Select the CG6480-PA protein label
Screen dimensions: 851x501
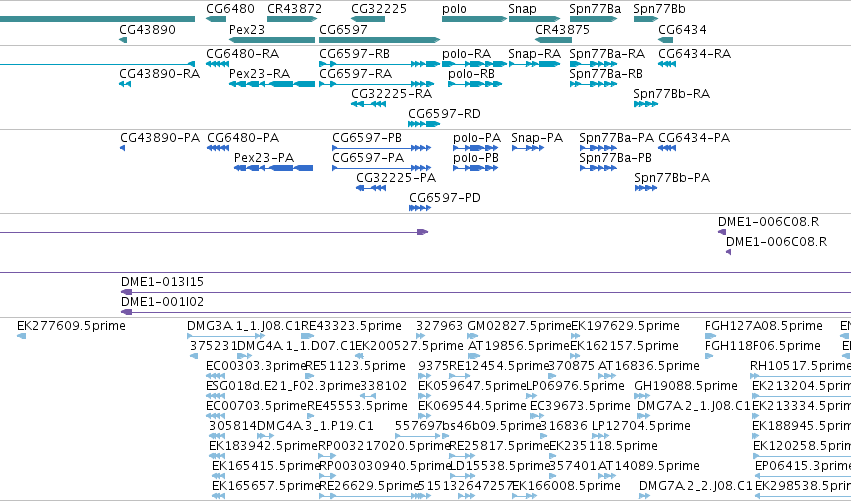coord(243,138)
